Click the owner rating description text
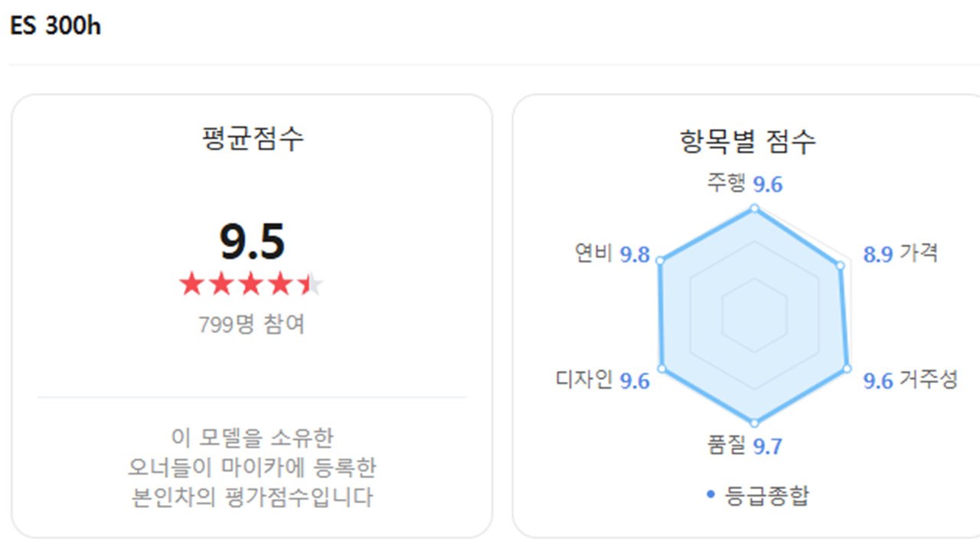The width and height of the screenshot is (980, 551). 252,468
